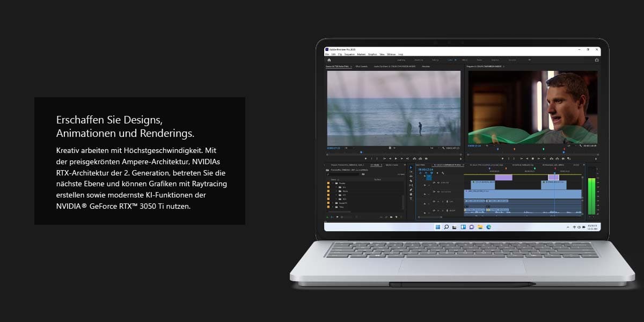644x322 pixels.
Task: Switch to the Editing workspace tab
Action: (435, 60)
